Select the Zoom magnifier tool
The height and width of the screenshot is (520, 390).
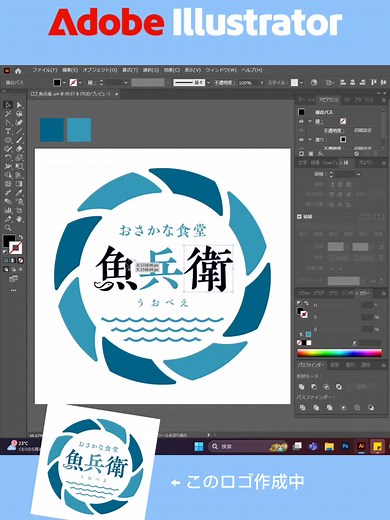(x=8, y=228)
